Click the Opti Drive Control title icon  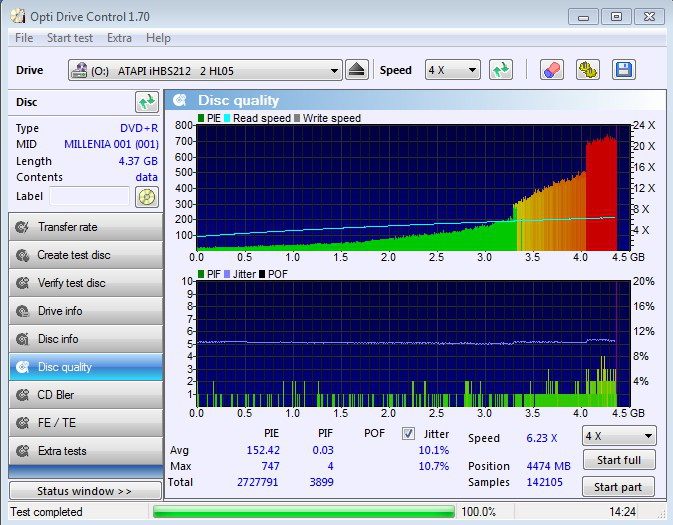18,16
